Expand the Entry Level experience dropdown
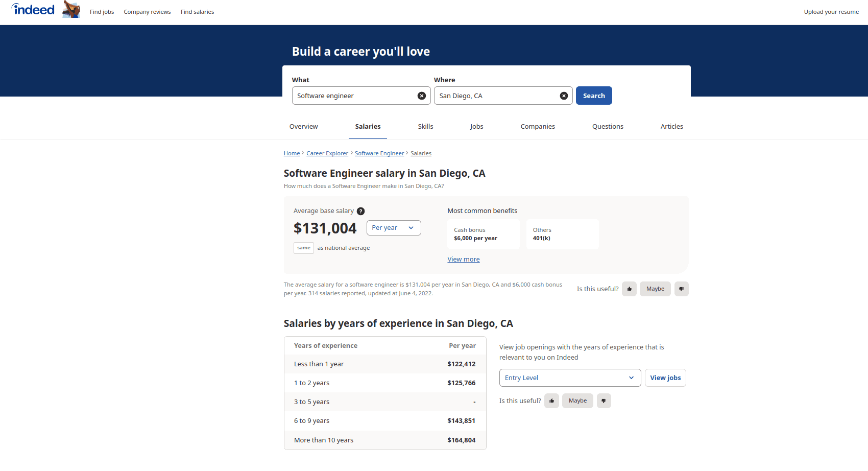Viewport: 868px width, 471px height. (x=570, y=378)
